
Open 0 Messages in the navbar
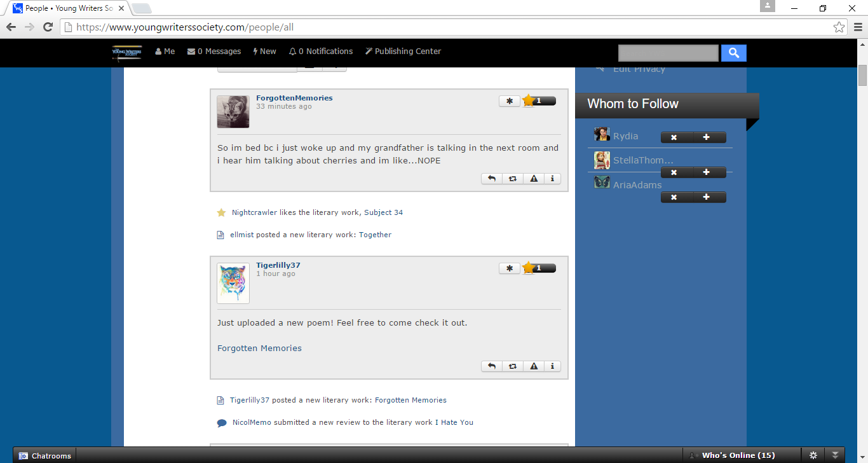pyautogui.click(x=214, y=52)
